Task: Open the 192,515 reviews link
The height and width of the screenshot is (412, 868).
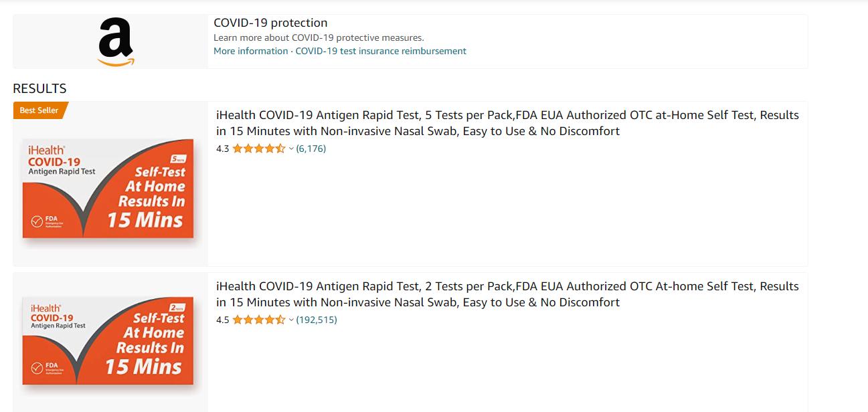Action: (x=317, y=320)
